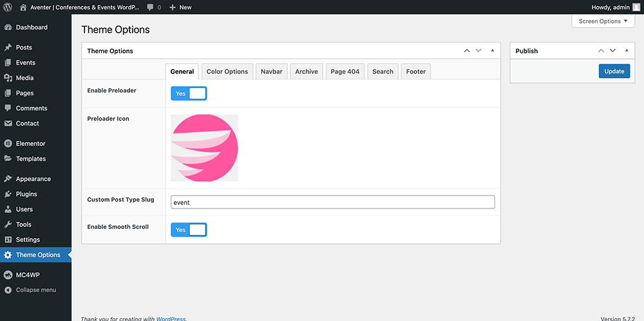Collapse the Theme Options panel with triangle toggle
The width and height of the screenshot is (644, 321).
tap(492, 51)
